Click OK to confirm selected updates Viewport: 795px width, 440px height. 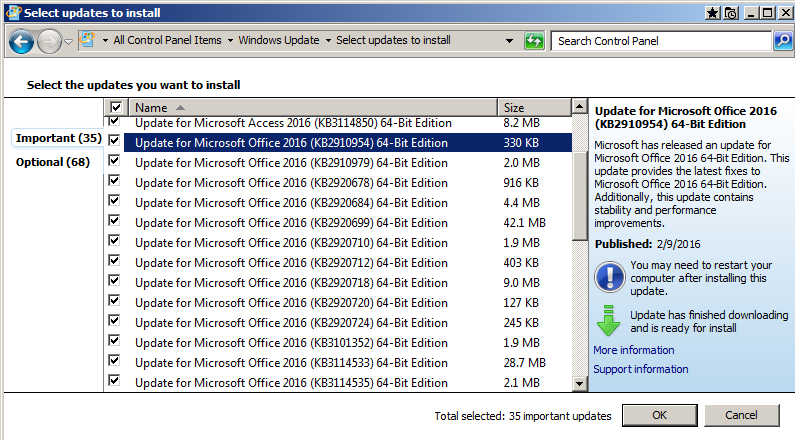[660, 415]
